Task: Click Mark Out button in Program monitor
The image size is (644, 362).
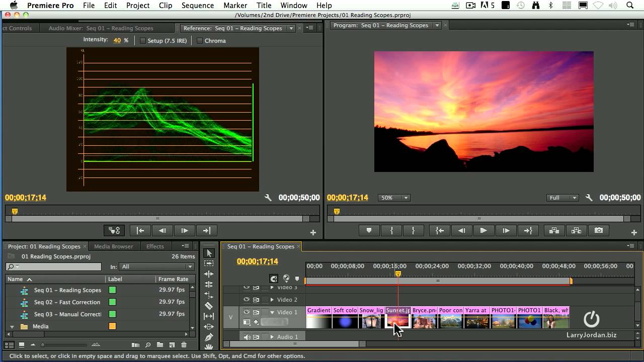Action: click(x=413, y=230)
